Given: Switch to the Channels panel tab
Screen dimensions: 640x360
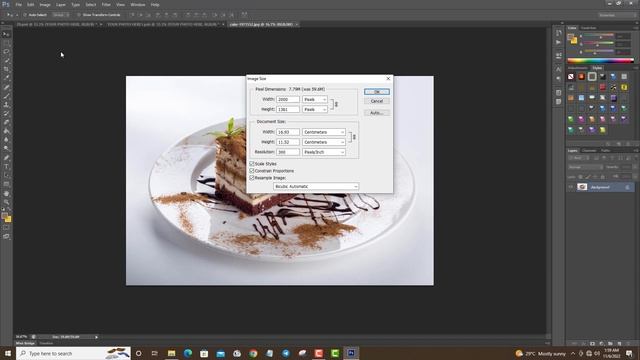Looking at the screenshot, I should pos(589,151).
